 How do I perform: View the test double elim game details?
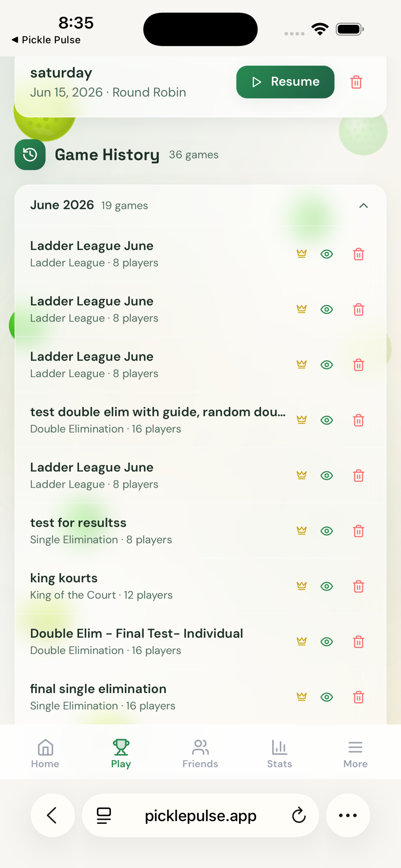[326, 420]
